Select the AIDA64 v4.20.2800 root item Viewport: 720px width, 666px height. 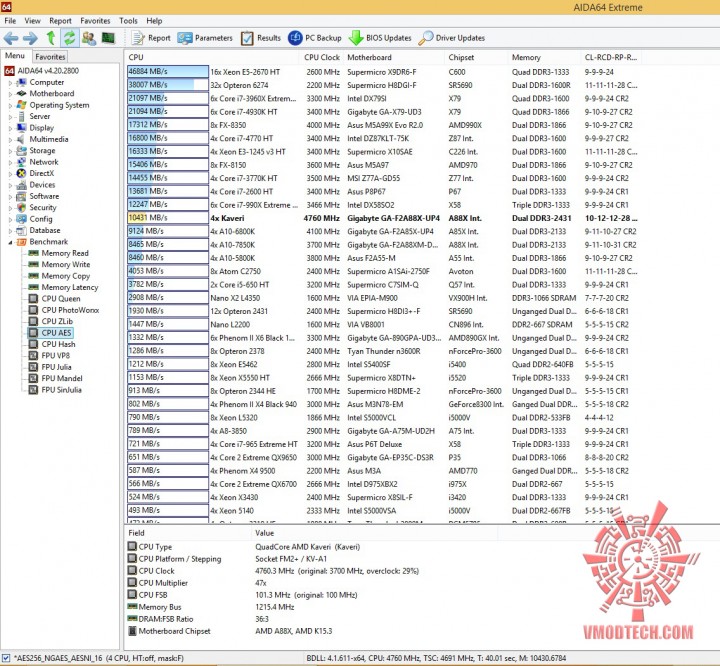pyautogui.click(x=41, y=71)
